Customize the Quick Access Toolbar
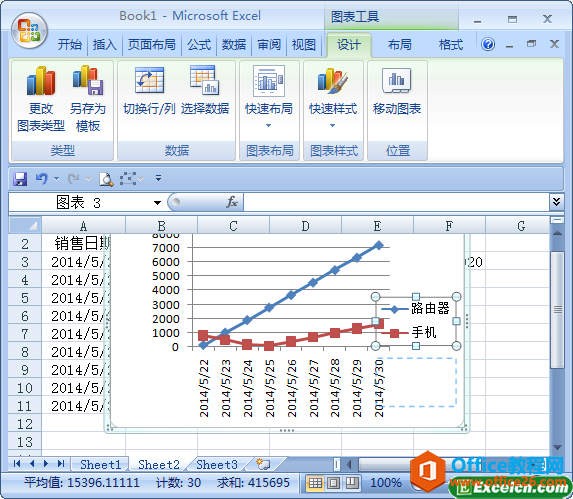The width and height of the screenshot is (573, 499). point(159,178)
